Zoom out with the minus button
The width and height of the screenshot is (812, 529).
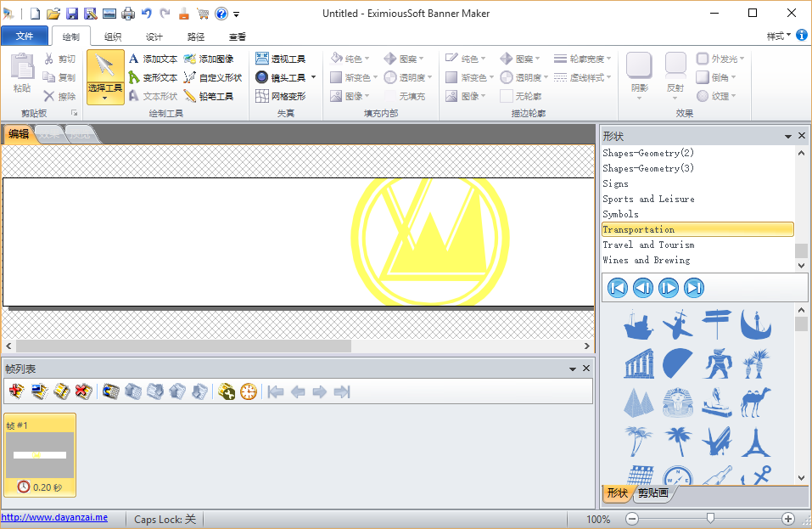click(632, 519)
